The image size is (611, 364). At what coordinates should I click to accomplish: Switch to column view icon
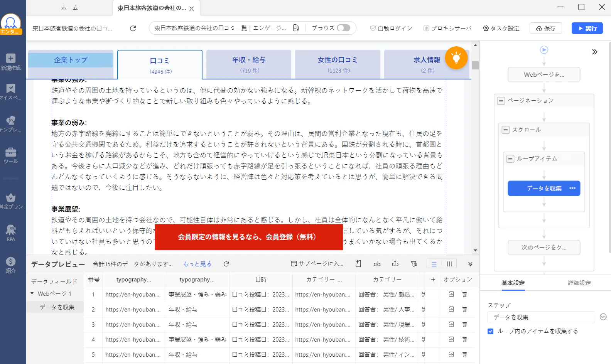pyautogui.click(x=449, y=264)
